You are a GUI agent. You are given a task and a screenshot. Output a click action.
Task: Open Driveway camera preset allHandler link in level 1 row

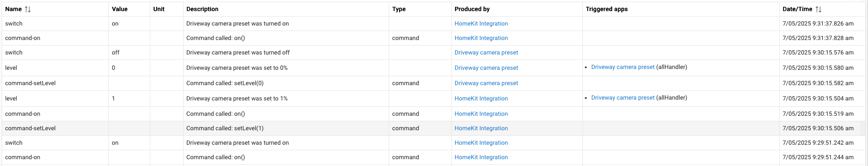point(623,97)
